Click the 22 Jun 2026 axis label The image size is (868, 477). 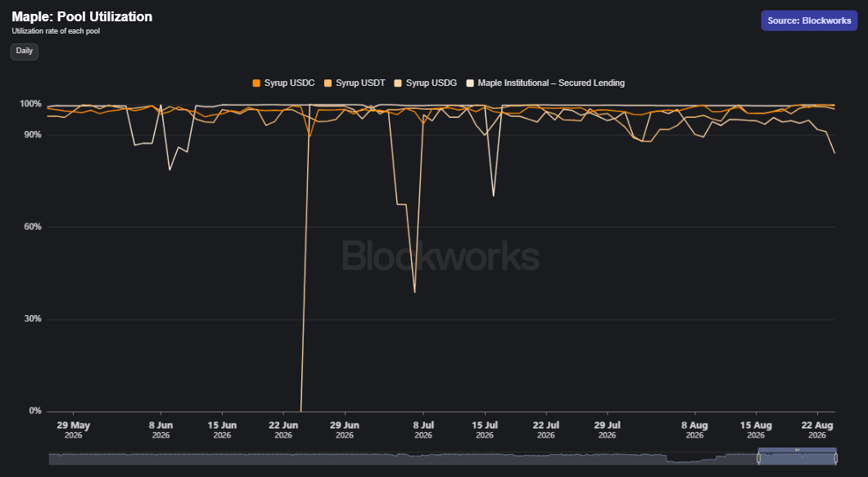[283, 430]
